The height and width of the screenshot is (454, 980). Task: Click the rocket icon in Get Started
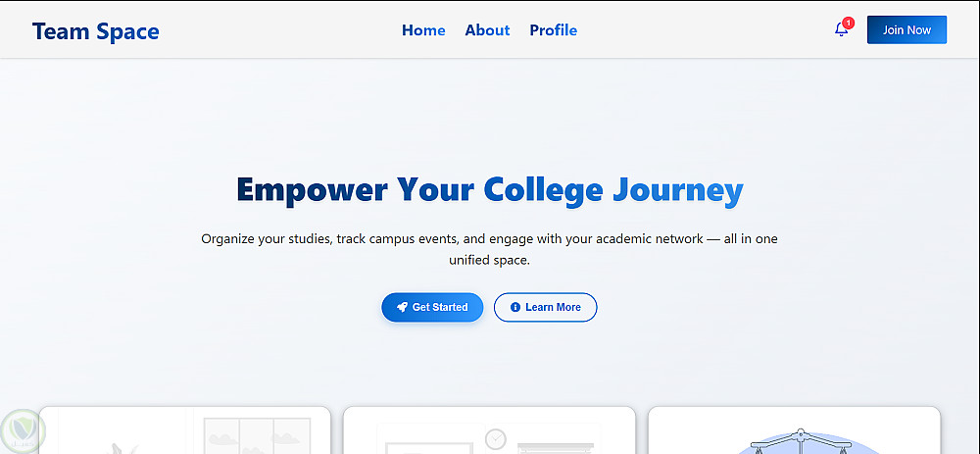(x=402, y=307)
